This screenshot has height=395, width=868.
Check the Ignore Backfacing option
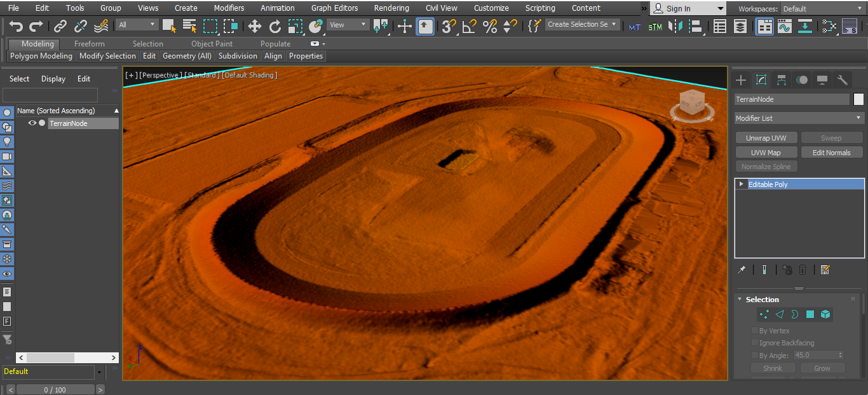(755, 343)
